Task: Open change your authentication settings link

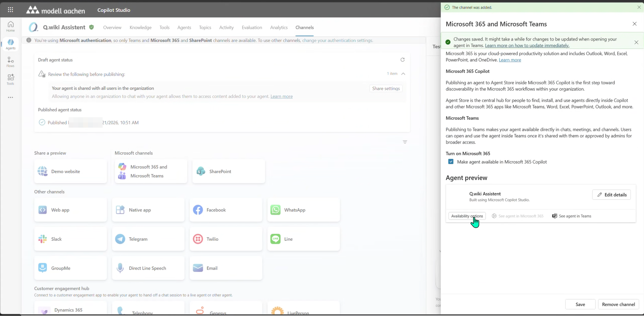Action: coord(338,40)
